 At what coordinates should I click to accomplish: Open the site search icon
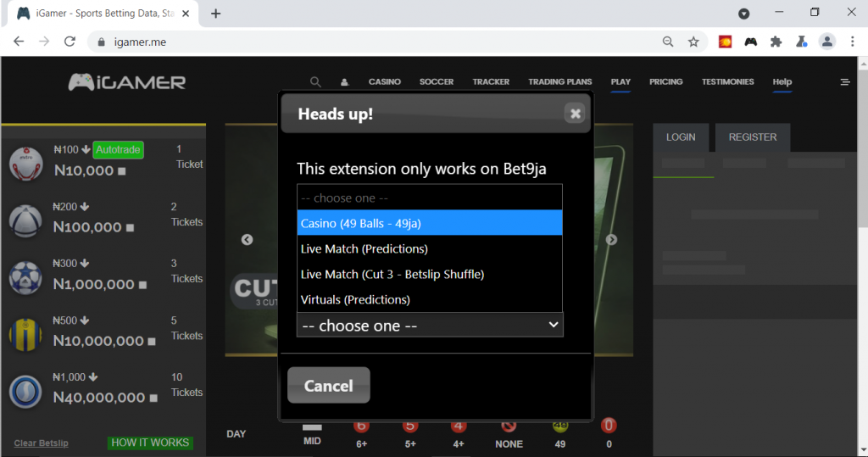(315, 82)
